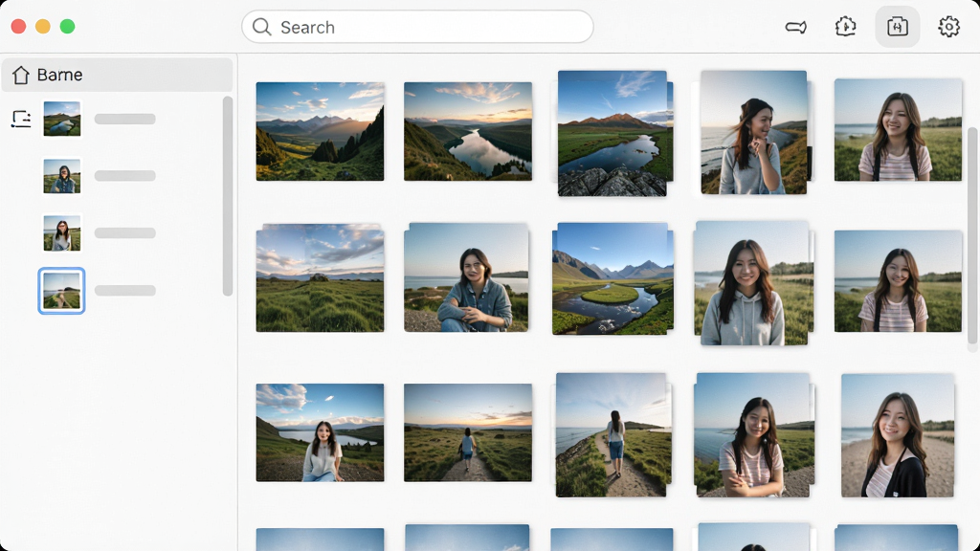Open photo of woman sitting in denim jacket
This screenshot has width=980, height=551.
[x=466, y=277]
